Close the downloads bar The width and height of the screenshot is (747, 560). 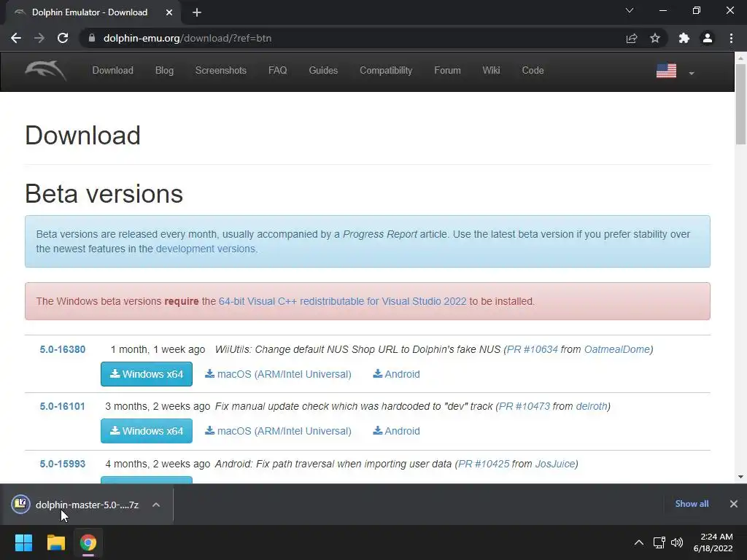[x=734, y=504]
